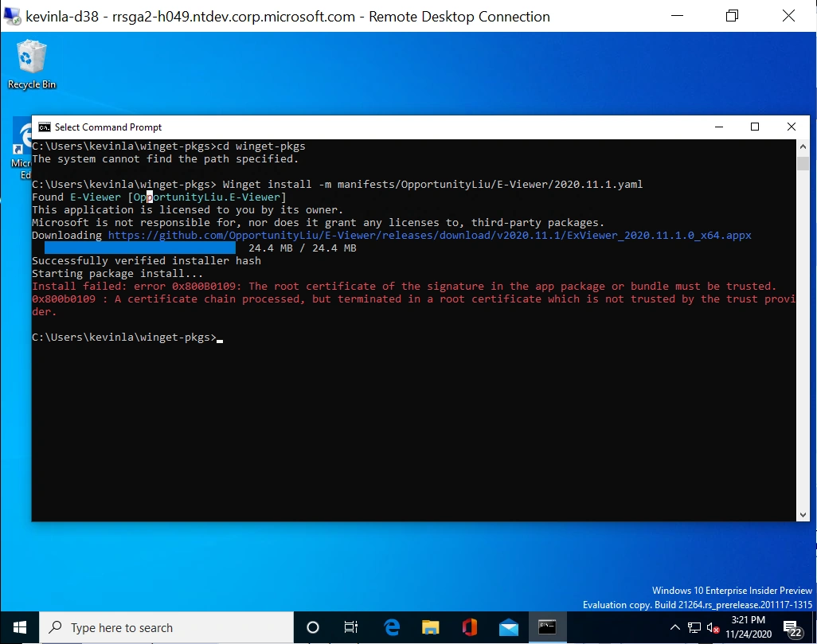This screenshot has height=644, width=817.
Task: Expand hidden icons in the system tray
Action: pos(675,628)
